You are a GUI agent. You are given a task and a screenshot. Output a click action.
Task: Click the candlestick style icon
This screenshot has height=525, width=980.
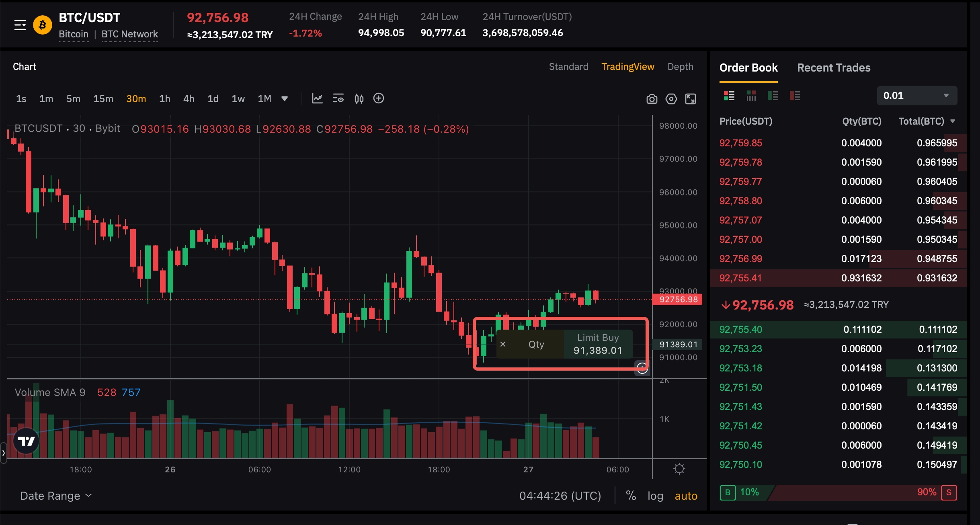point(359,98)
